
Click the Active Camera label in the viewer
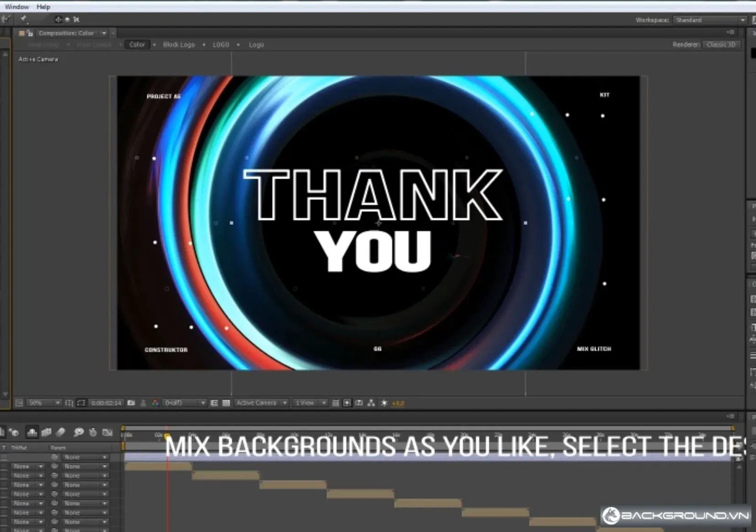pyautogui.click(x=38, y=59)
